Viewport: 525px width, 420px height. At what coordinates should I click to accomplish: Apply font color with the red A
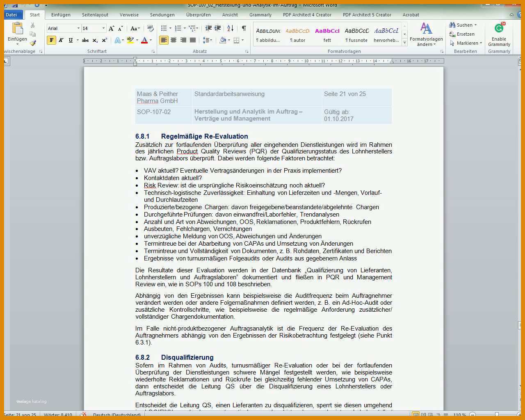pyautogui.click(x=144, y=40)
